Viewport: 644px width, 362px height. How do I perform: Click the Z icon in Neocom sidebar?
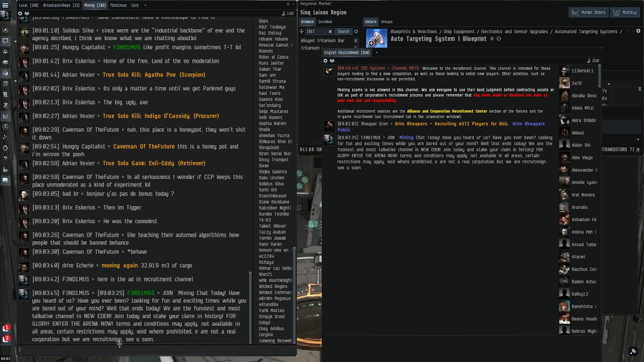6,105
